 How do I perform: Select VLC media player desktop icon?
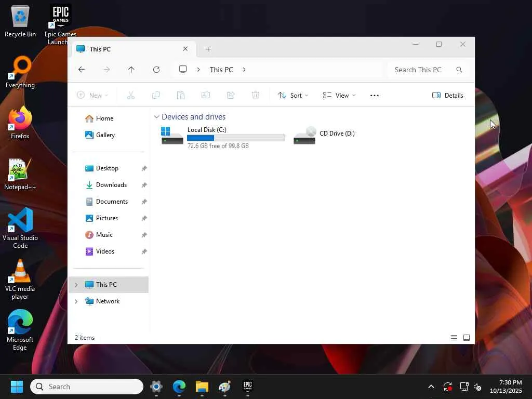[x=20, y=279]
